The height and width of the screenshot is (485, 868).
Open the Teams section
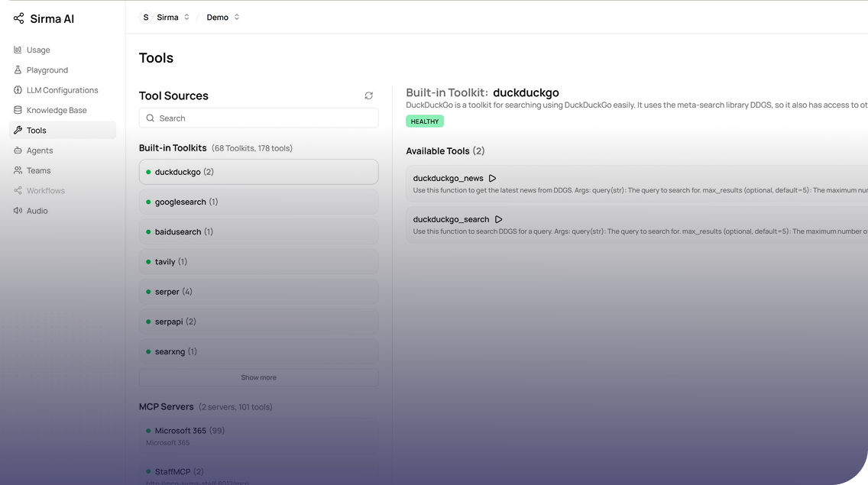pos(38,170)
